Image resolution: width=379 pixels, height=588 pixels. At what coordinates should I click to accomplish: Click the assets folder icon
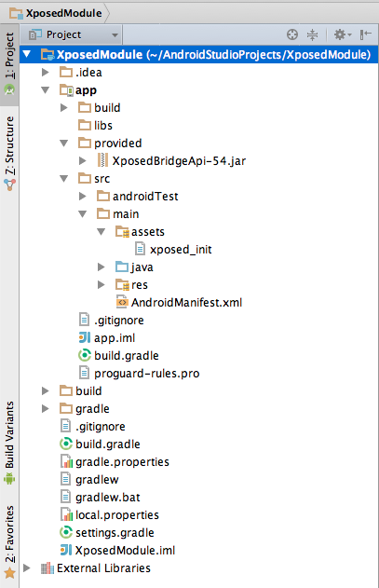click(122, 232)
